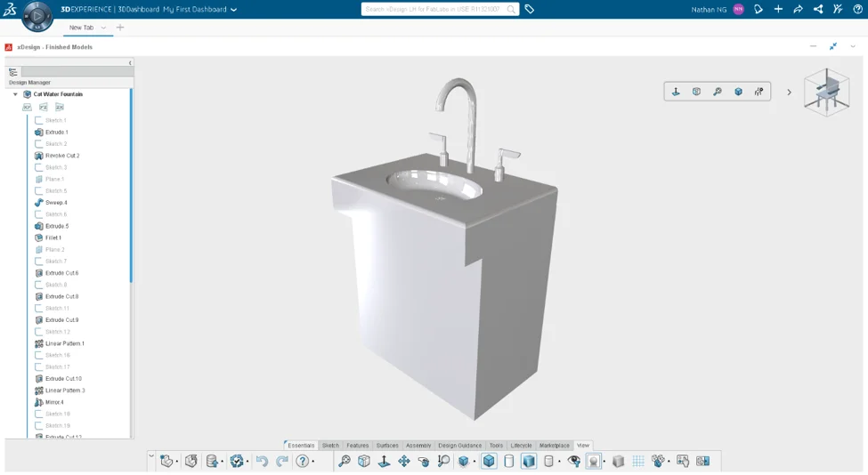
Task: Switch to the Sketch tab
Action: point(330,446)
